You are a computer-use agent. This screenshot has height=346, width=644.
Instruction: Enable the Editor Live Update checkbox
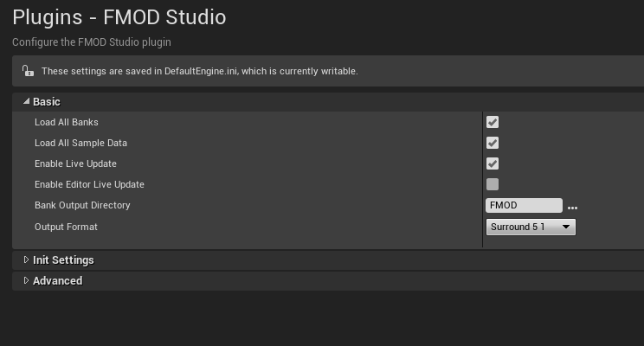(x=493, y=184)
